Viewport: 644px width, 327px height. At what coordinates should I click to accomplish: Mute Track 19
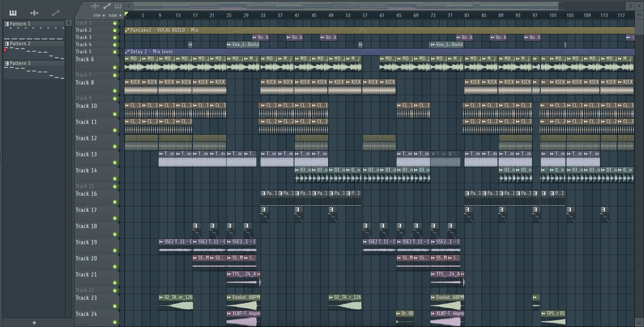pos(115,250)
